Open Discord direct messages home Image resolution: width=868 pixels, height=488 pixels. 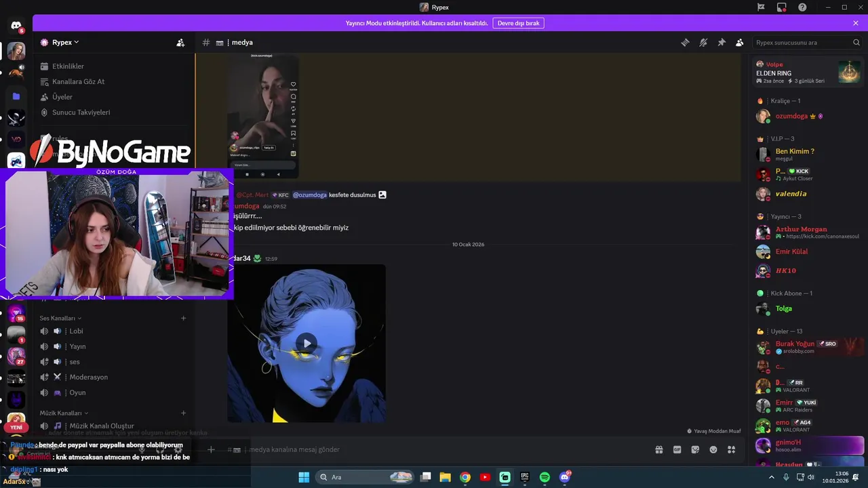pos(16,26)
